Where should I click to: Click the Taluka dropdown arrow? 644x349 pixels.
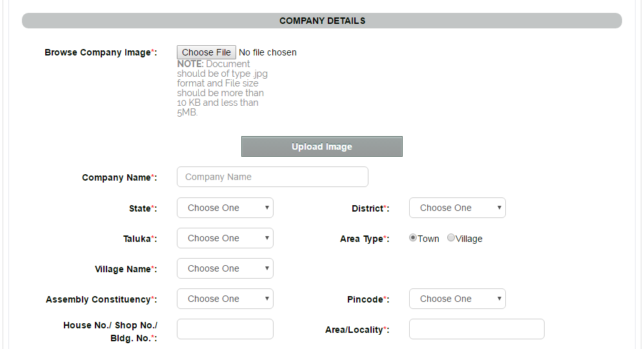point(267,238)
